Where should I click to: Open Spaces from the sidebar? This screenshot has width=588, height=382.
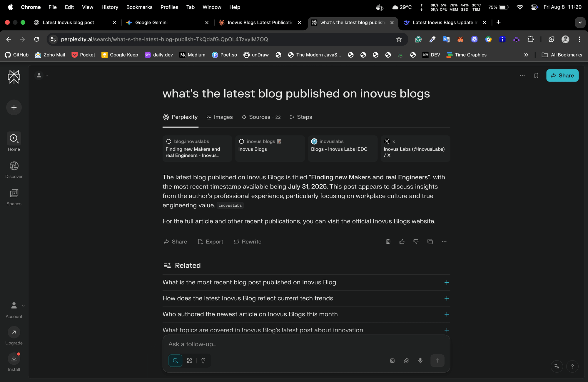click(x=14, y=193)
